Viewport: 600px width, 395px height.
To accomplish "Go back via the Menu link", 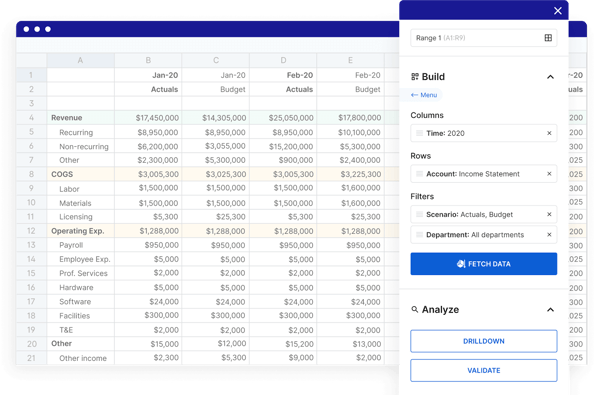I will pyautogui.click(x=424, y=95).
